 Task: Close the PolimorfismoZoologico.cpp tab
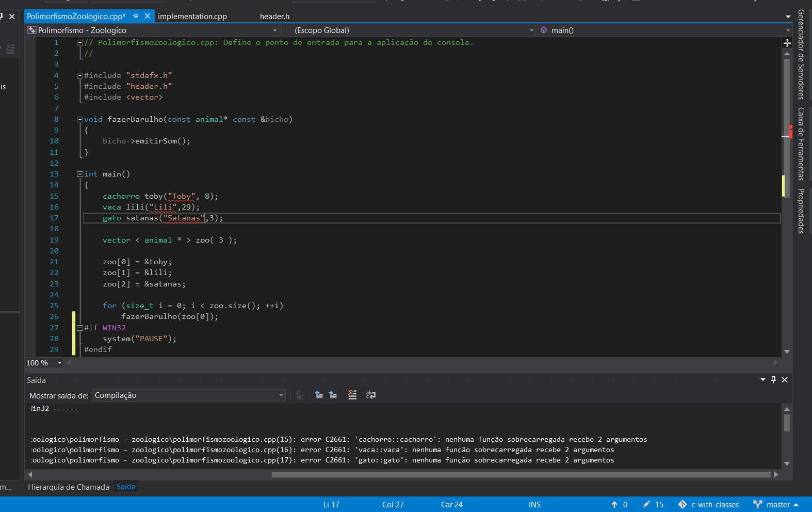148,16
